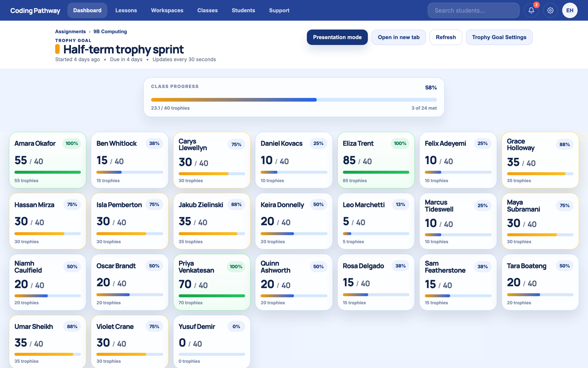This screenshot has height=368, width=588.
Task: Click Amara Okafor's 100% badge
Action: pos(72,144)
